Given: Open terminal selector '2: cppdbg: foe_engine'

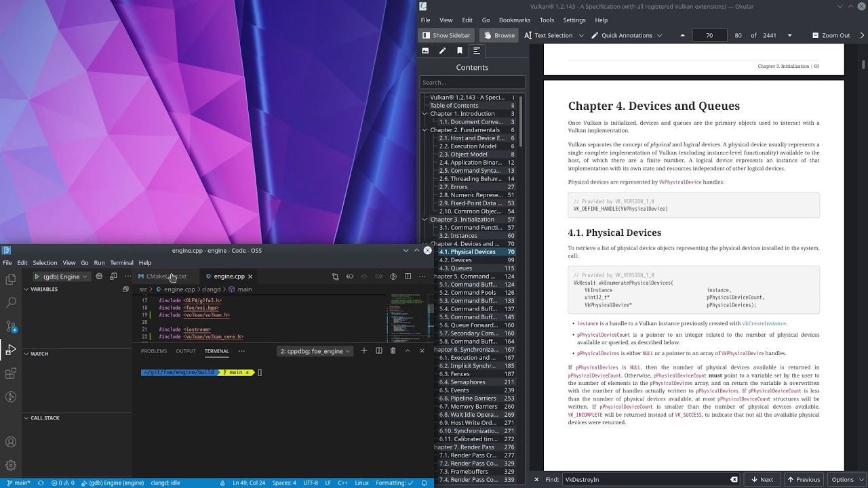Looking at the screenshot, I should (x=315, y=351).
